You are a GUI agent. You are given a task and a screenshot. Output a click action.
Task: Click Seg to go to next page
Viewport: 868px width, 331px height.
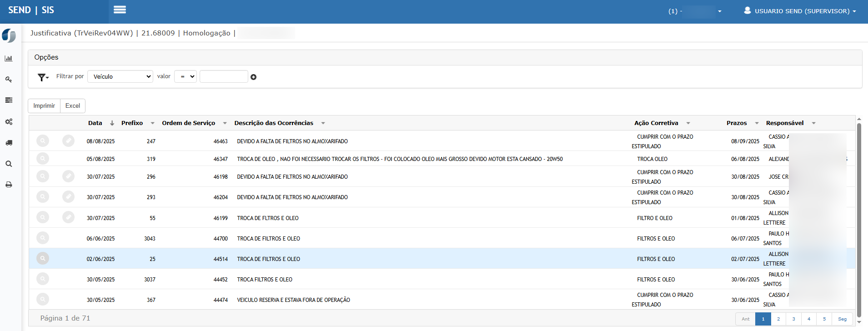click(842, 319)
